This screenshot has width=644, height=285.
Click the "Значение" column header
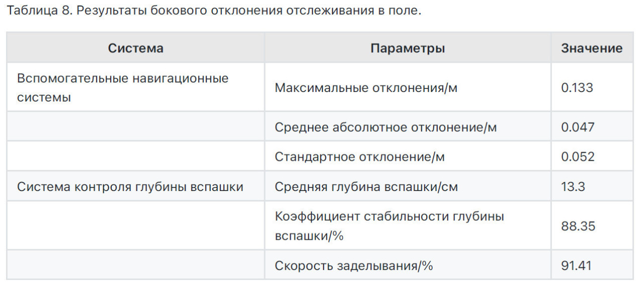tap(592, 48)
